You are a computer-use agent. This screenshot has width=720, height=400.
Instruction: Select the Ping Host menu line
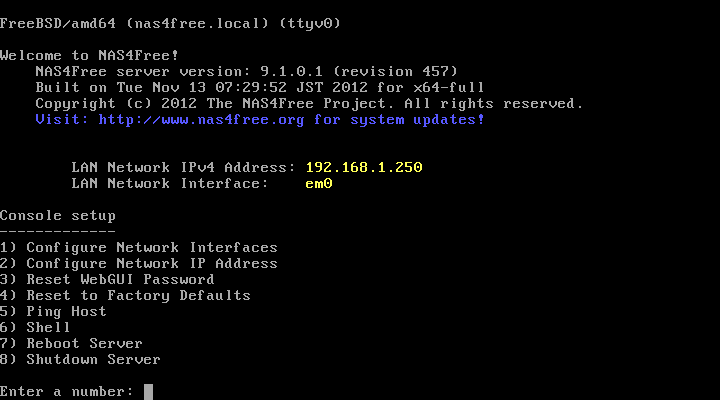(x=53, y=312)
